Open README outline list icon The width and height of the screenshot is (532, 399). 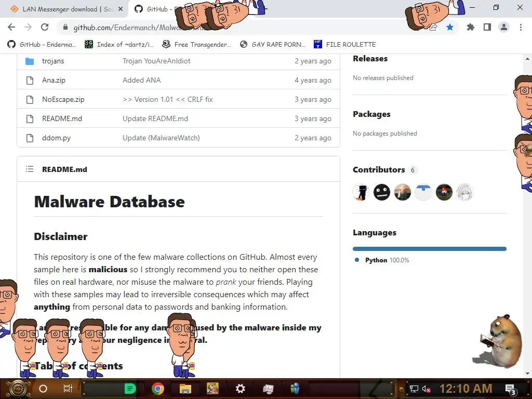[x=30, y=169]
